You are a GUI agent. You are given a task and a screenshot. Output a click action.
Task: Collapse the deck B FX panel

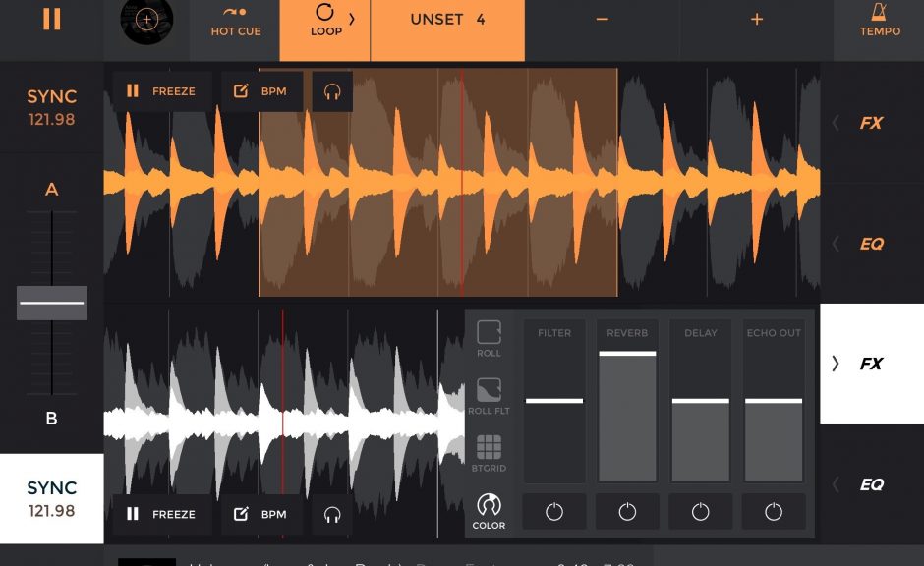(871, 364)
